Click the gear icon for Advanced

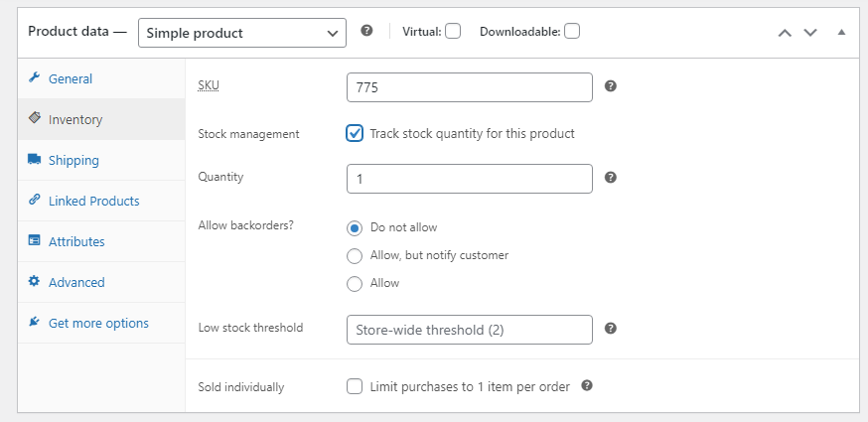point(34,282)
